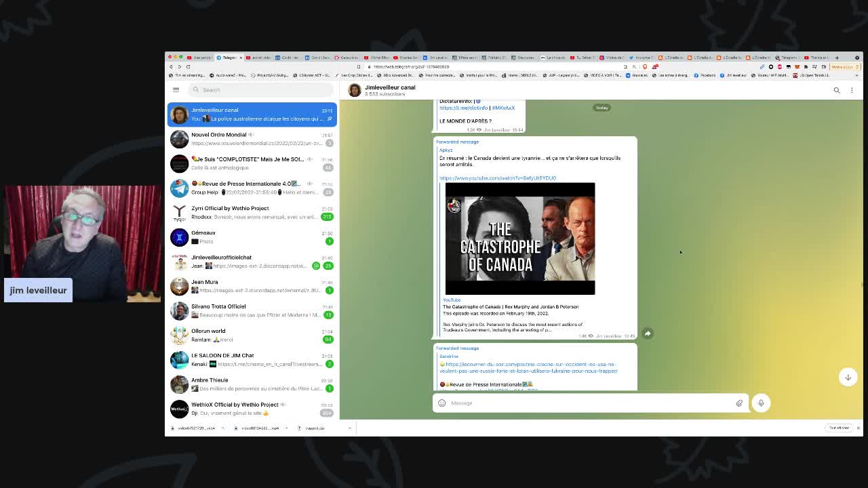868x488 pixels.
Task: Click the browser back arrow
Action: click(171, 66)
